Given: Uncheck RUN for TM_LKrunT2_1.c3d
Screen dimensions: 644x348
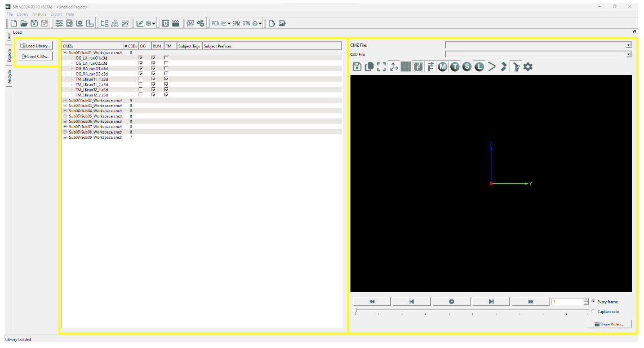Looking at the screenshot, I should (153, 89).
